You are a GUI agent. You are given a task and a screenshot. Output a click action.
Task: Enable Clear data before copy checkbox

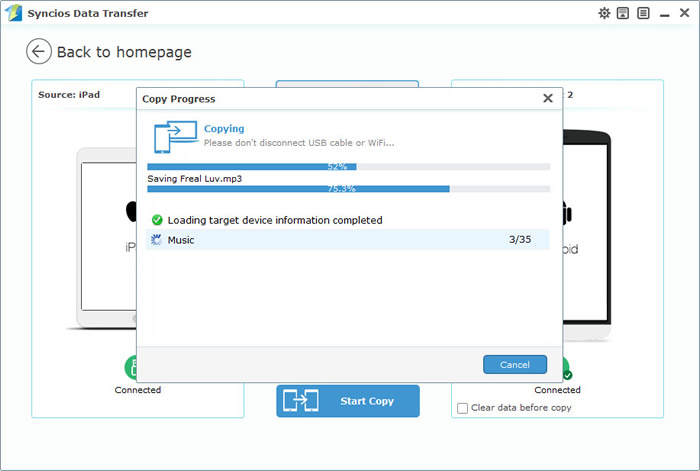click(x=462, y=408)
